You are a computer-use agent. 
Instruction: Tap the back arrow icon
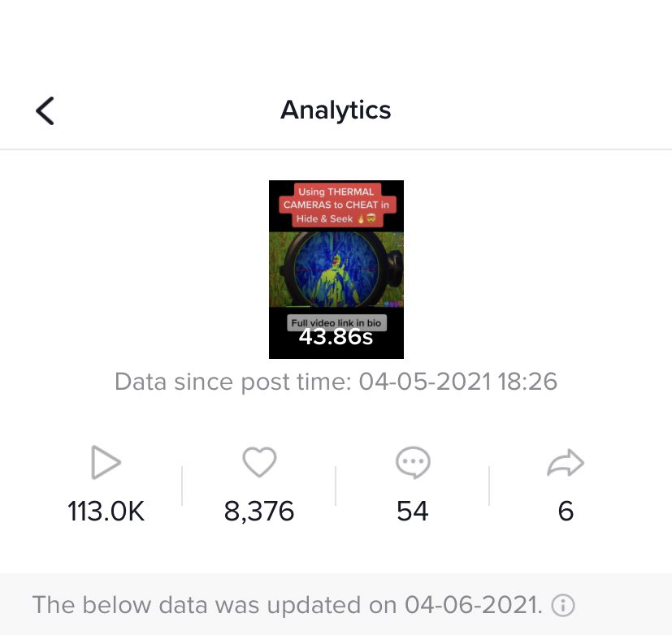46,110
